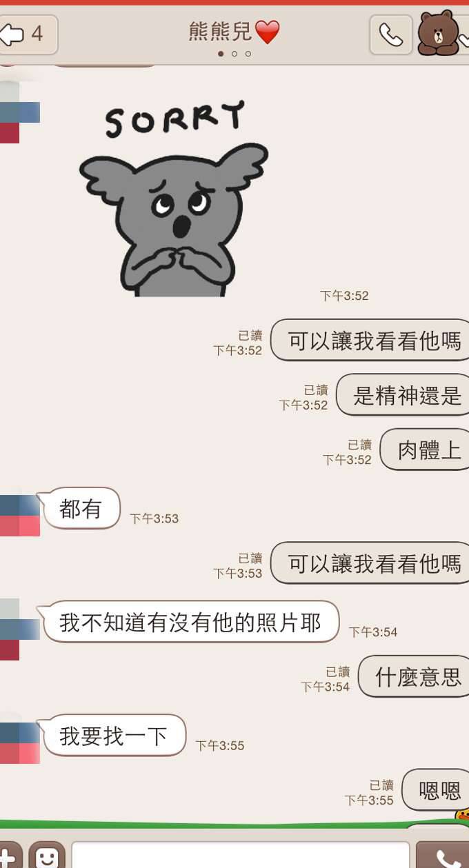This screenshot has width=469, height=868.
Task: Tap the phone button beside message field
Action: click(443, 856)
